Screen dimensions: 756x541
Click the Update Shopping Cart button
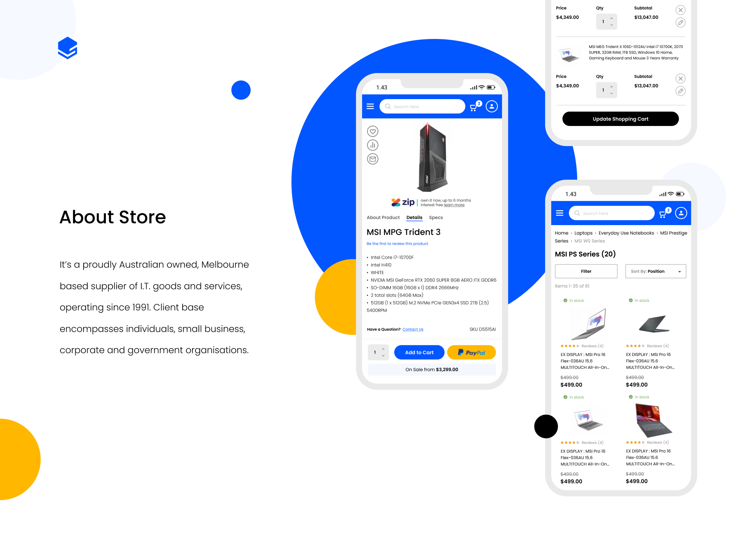coord(621,119)
